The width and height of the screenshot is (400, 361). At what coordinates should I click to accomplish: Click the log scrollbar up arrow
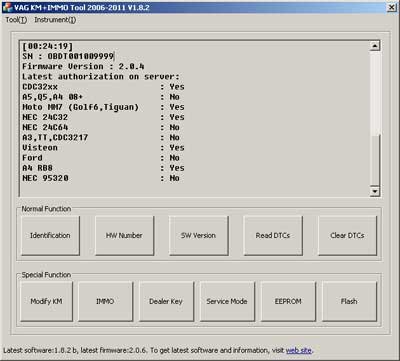click(x=375, y=46)
